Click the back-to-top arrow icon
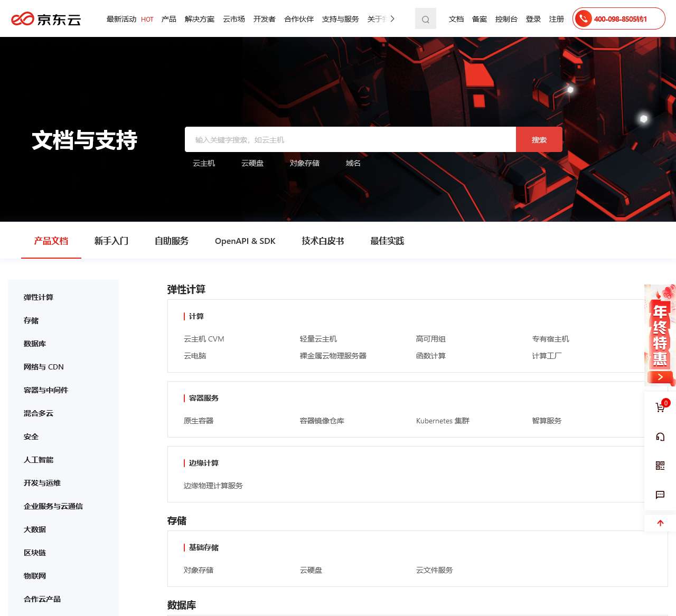Viewport: 676px width, 616px height. [x=660, y=523]
